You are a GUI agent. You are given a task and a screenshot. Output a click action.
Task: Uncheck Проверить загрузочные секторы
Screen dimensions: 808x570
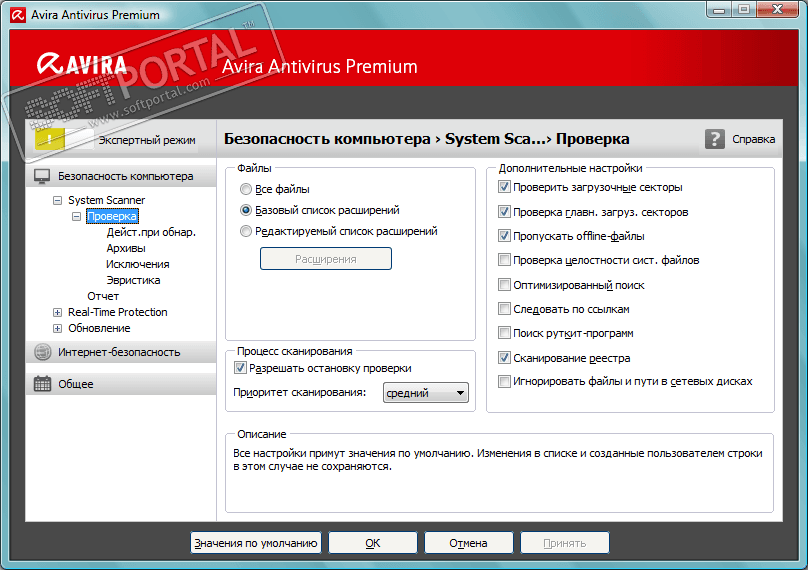504,187
